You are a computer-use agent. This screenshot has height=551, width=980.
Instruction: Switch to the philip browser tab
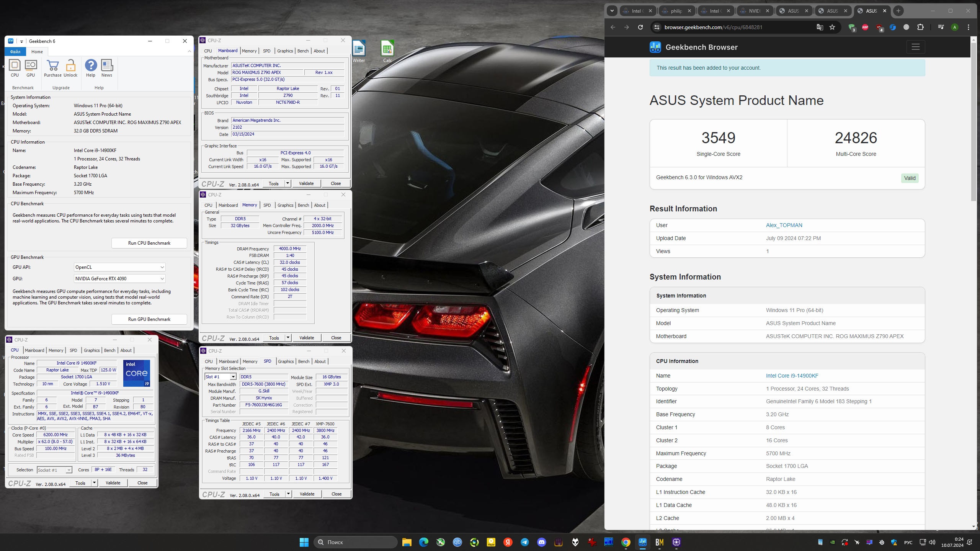677,11
